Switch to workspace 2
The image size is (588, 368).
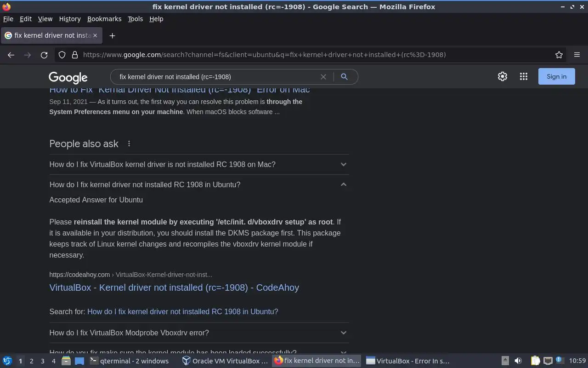(x=31, y=361)
